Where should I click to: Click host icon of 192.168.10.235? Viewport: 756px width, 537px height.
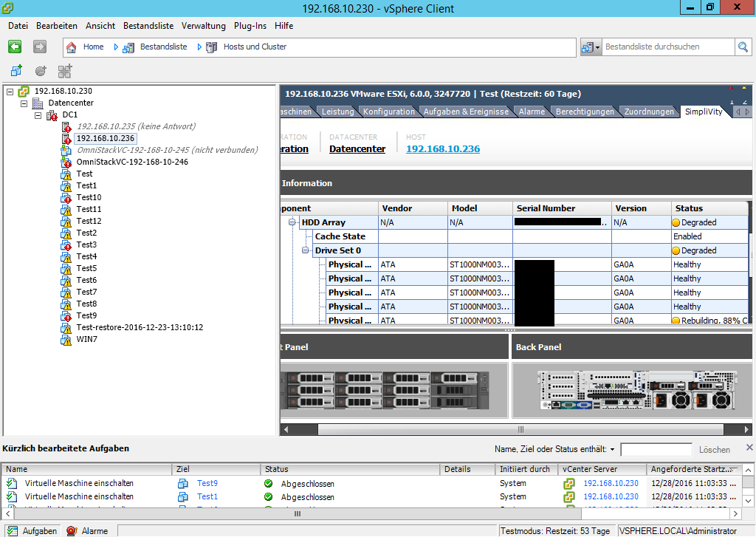[66, 127]
